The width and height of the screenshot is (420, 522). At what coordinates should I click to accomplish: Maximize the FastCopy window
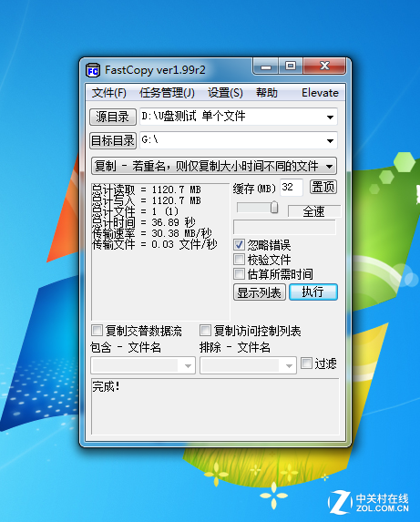tap(291, 66)
